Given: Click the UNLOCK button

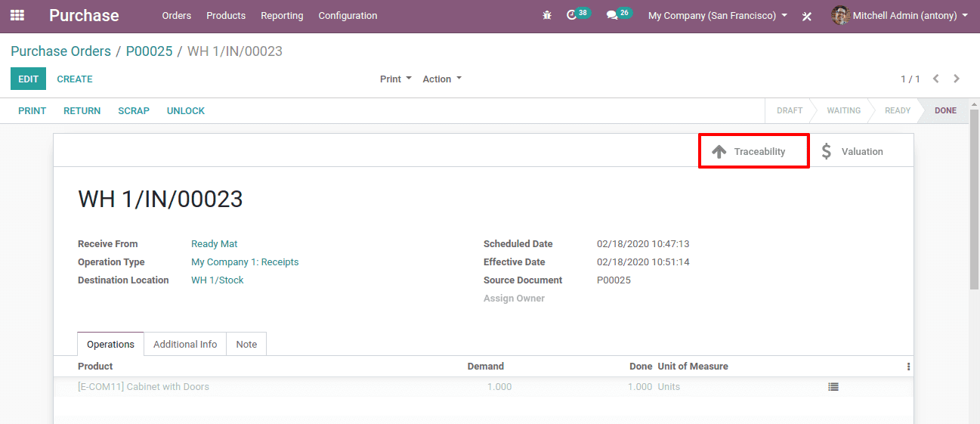Looking at the screenshot, I should 186,110.
